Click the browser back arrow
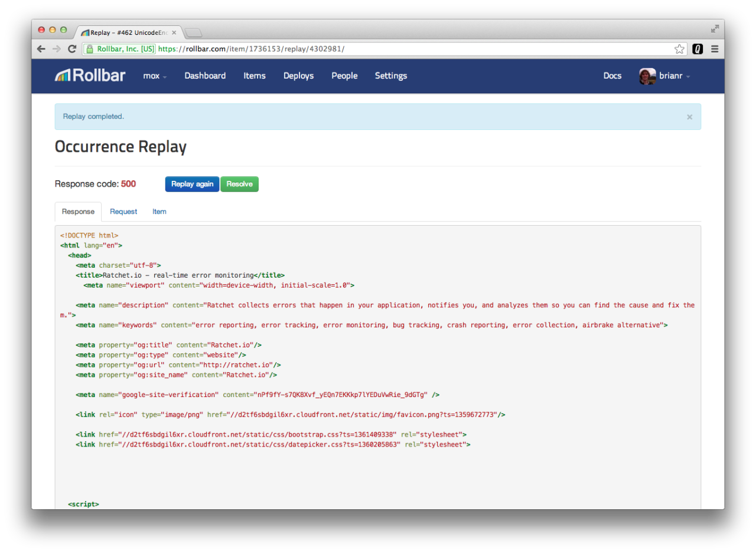This screenshot has height=553, width=756. click(41, 49)
